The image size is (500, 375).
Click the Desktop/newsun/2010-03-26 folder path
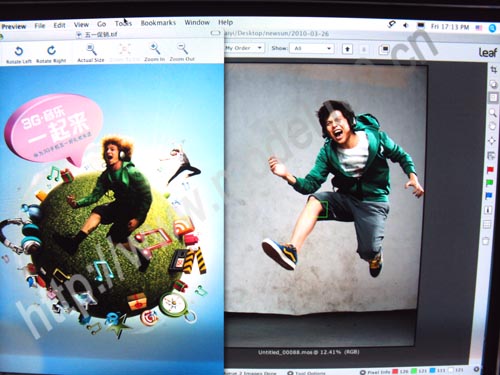point(276,34)
